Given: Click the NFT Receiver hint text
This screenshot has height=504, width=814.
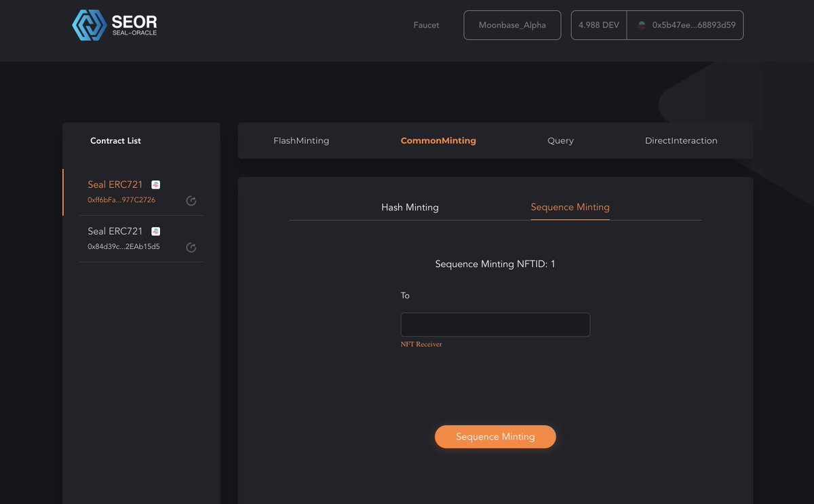Looking at the screenshot, I should (x=421, y=345).
